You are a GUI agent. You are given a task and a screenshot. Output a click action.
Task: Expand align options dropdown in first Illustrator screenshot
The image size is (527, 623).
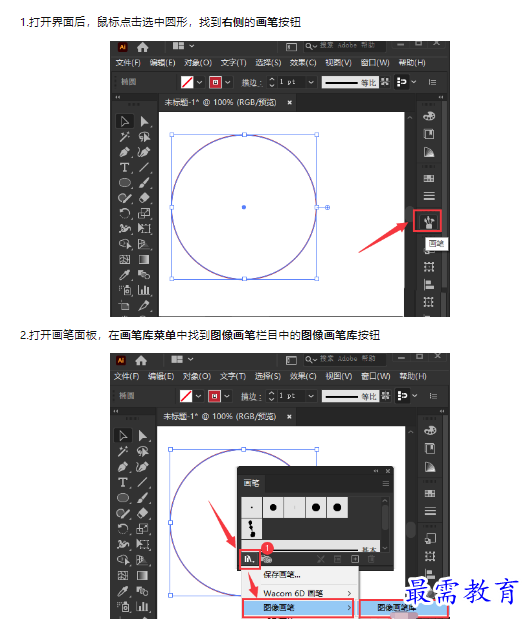[414, 82]
